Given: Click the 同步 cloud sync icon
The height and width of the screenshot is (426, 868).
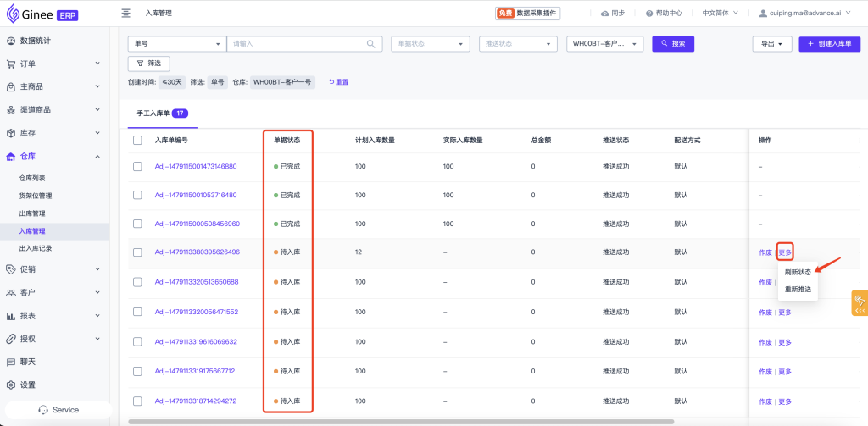Looking at the screenshot, I should click(x=604, y=14).
